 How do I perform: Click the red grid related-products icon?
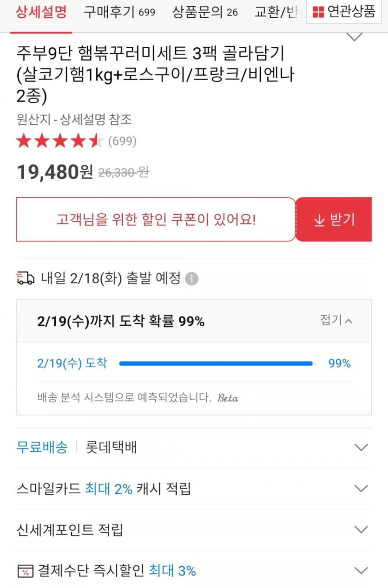[x=318, y=12]
